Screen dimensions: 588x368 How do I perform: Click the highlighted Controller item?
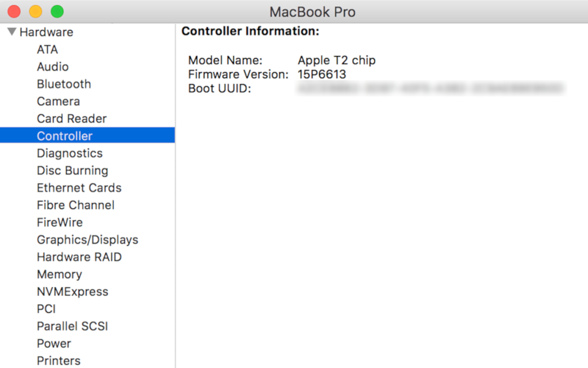tap(65, 136)
